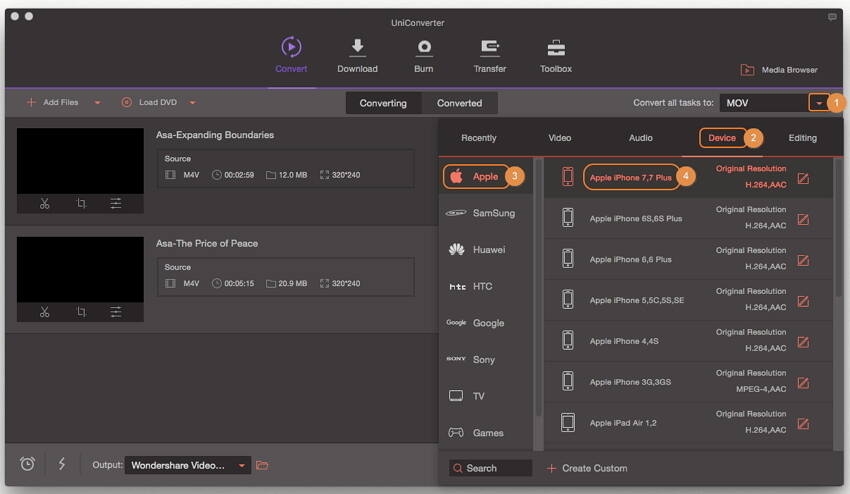Select Apple iPhone 6S,6S Plus preset
This screenshot has width=850, height=494.
[x=688, y=218]
